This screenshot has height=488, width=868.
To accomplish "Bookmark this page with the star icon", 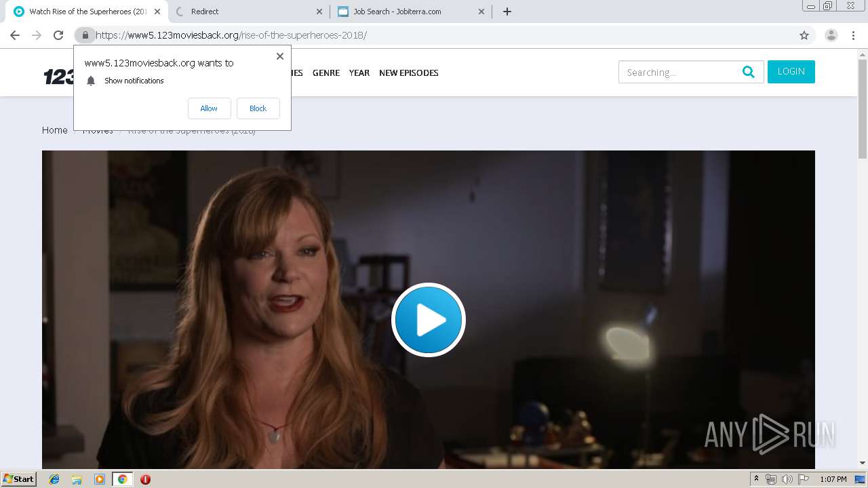I will pyautogui.click(x=804, y=35).
